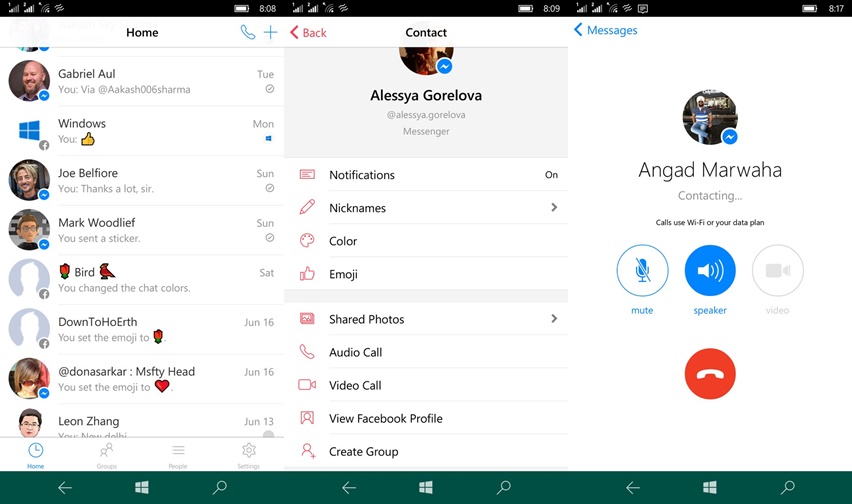Click the Shared Photos picture icon
This screenshot has height=504, width=852.
pos(307,319)
